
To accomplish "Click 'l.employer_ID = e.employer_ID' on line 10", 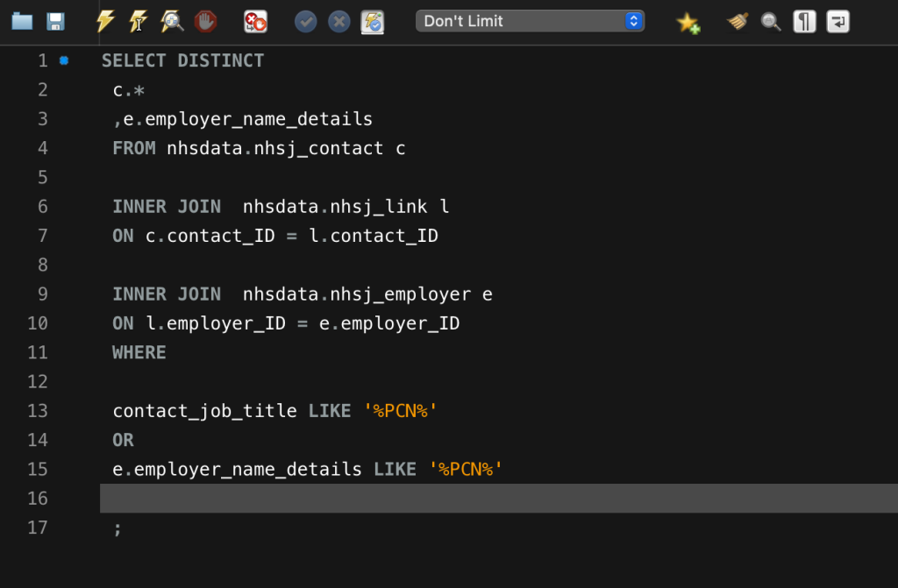I will [303, 323].
